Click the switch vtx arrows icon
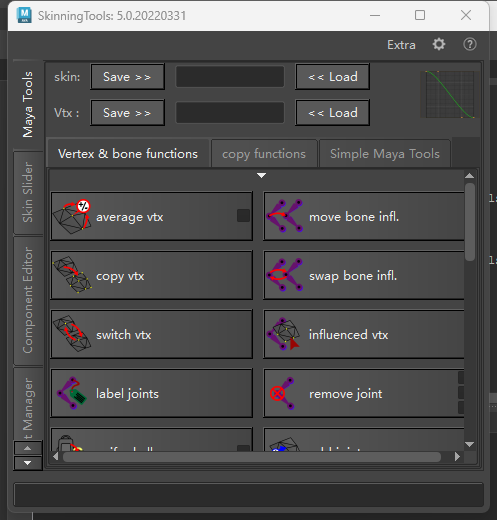The height and width of the screenshot is (520, 497). coord(72,334)
